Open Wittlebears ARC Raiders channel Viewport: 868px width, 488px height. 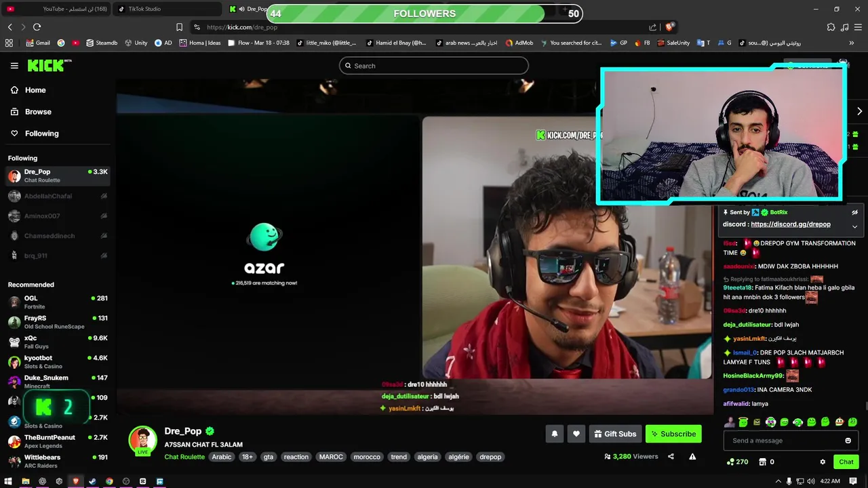[58, 461]
